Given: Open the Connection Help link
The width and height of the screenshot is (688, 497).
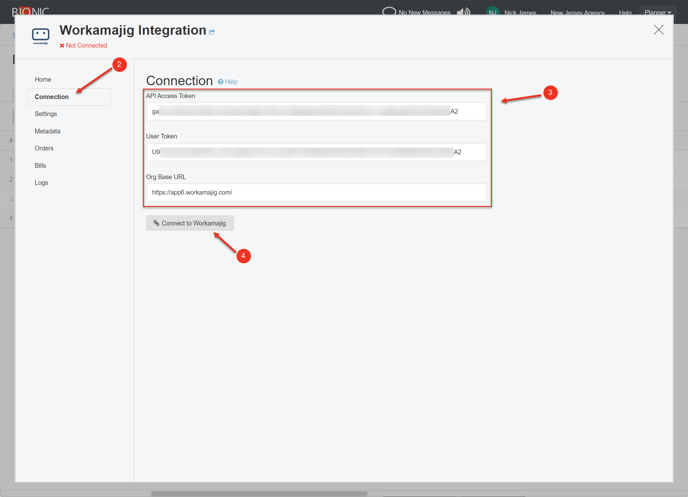Looking at the screenshot, I should [x=228, y=82].
